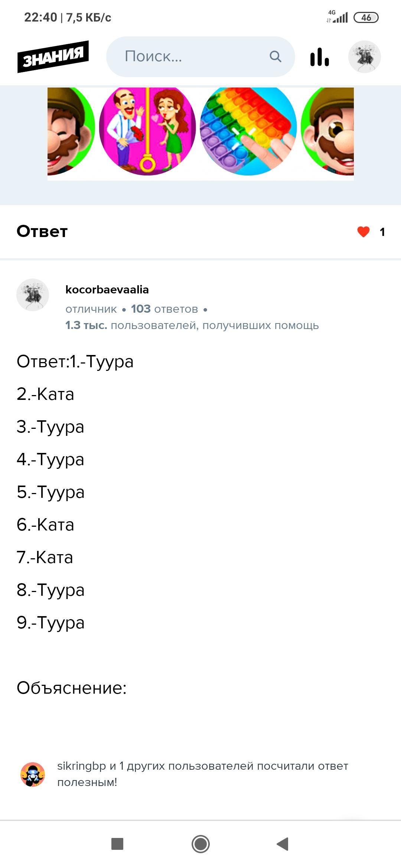Screen dimensions: 401x868
Task: Tap the right Mario game ad thumbnail
Action: click(x=329, y=132)
